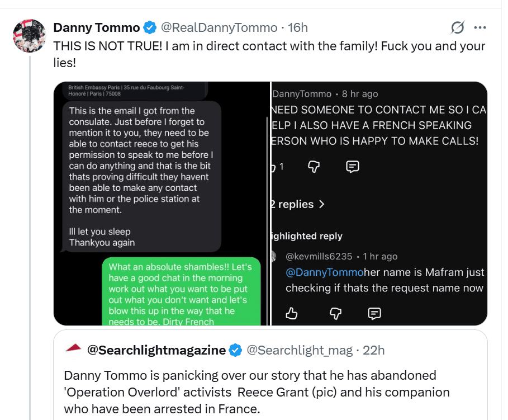Click the Grok slash icon on tweet
This screenshot has width=508, height=420.
click(458, 27)
